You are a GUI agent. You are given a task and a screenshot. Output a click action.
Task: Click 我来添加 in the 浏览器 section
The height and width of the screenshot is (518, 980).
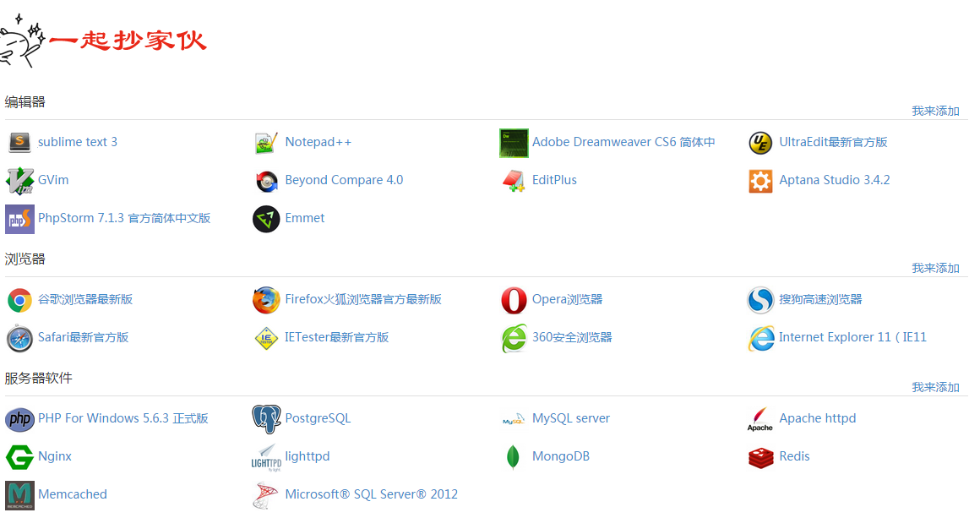[935, 269]
